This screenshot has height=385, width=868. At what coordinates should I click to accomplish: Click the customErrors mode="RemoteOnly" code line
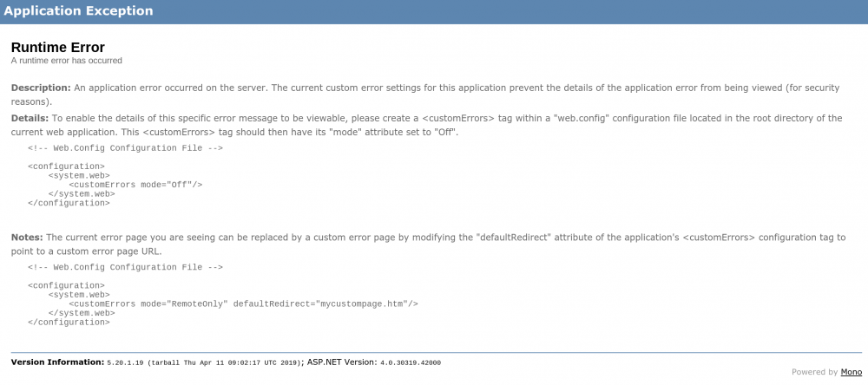coord(243,303)
